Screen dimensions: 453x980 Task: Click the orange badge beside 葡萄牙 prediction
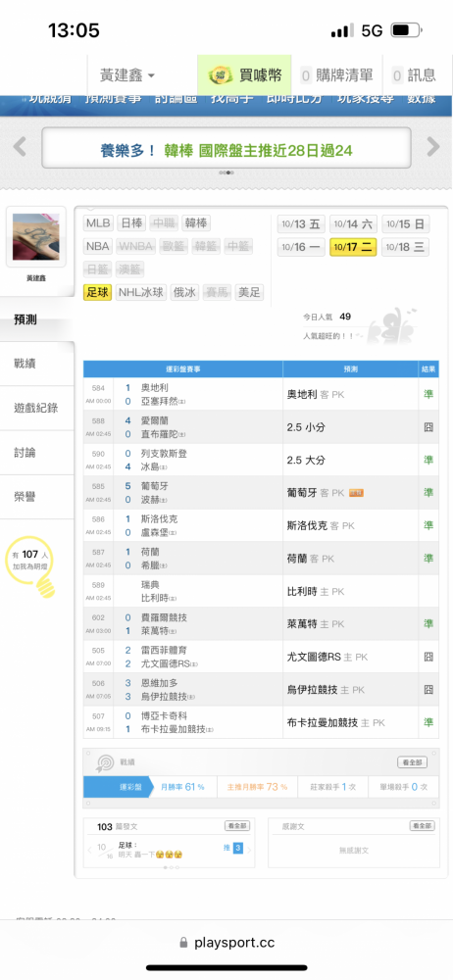pyautogui.click(x=357, y=493)
